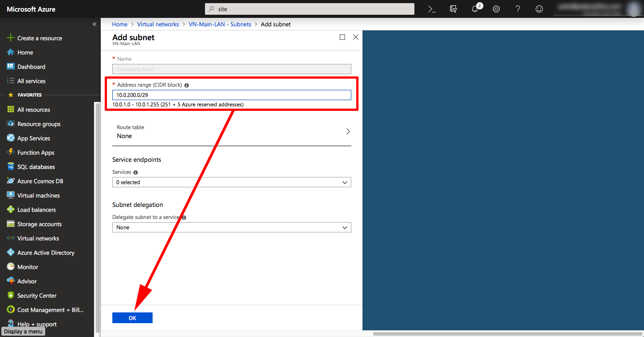Open Directory and subscription filter icon
Image resolution: width=644 pixels, height=337 pixels.
(453, 9)
